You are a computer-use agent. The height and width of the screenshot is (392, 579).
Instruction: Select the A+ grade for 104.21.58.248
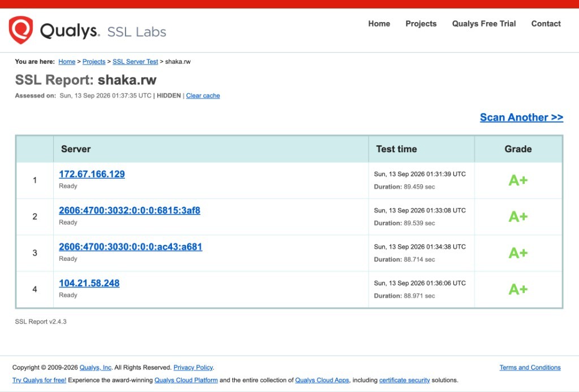pyautogui.click(x=518, y=290)
